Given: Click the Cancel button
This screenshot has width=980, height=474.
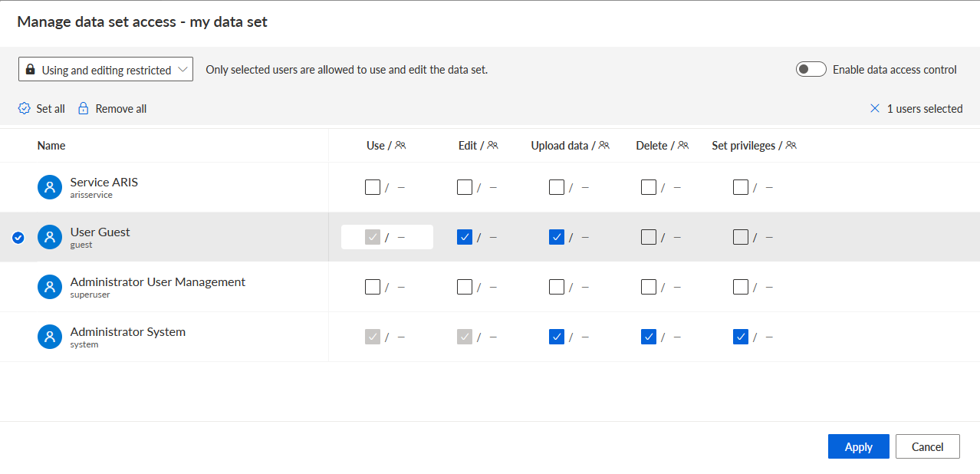Looking at the screenshot, I should click(928, 446).
